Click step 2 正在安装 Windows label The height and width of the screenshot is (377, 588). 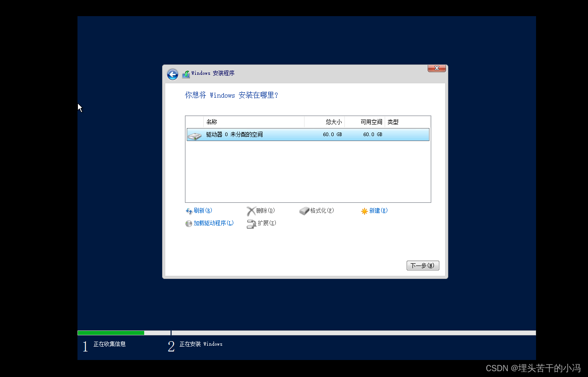click(201, 344)
